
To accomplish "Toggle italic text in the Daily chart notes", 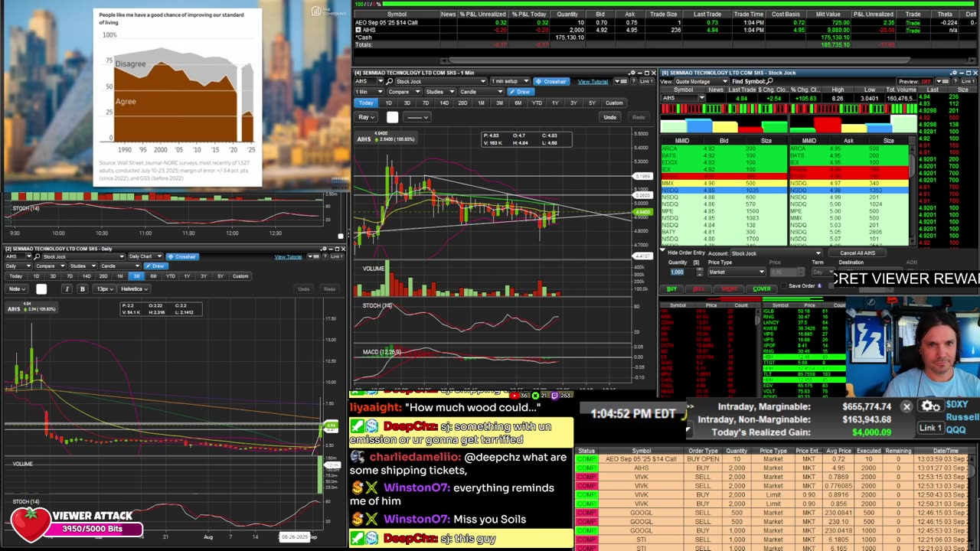I will pos(67,289).
